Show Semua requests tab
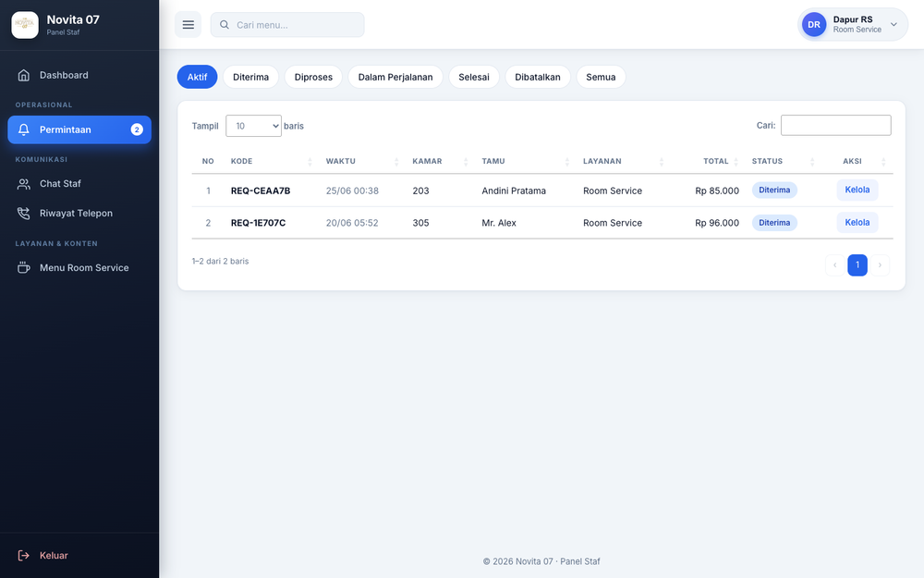This screenshot has width=924, height=578. (601, 77)
